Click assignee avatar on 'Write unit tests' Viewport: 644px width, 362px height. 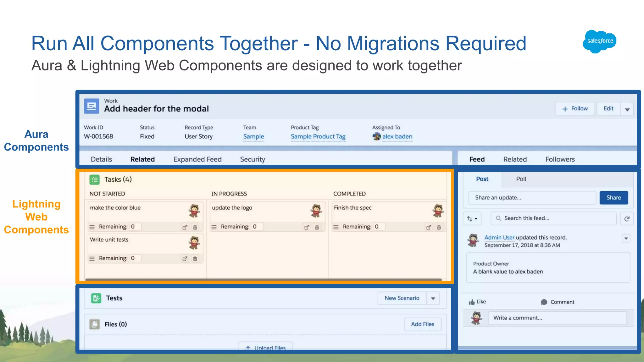pos(194,243)
